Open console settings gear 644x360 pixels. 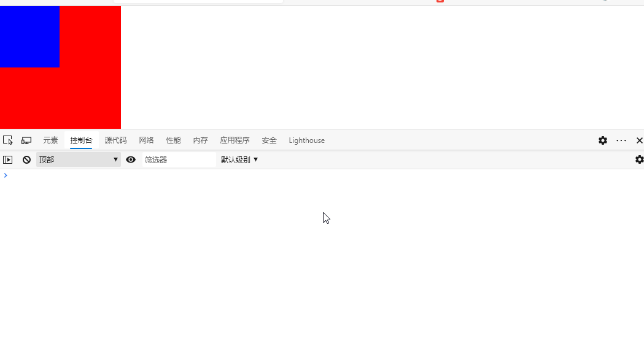click(x=639, y=159)
